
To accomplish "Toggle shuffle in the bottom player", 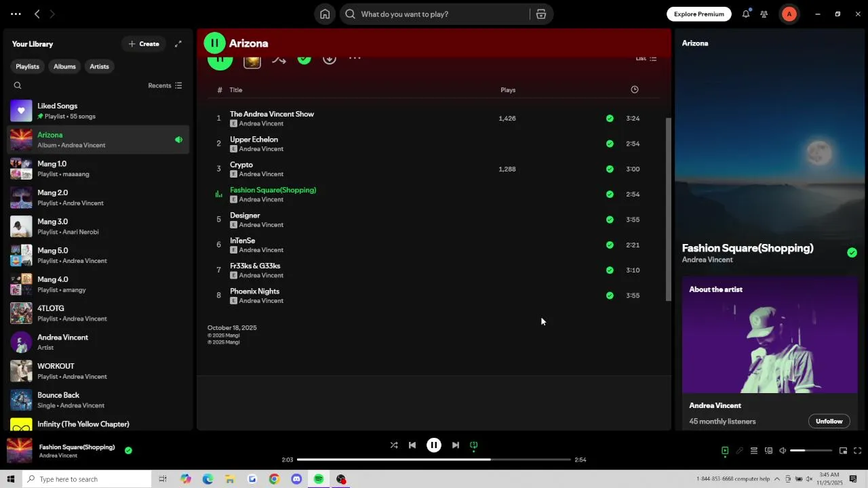I will [x=394, y=445].
